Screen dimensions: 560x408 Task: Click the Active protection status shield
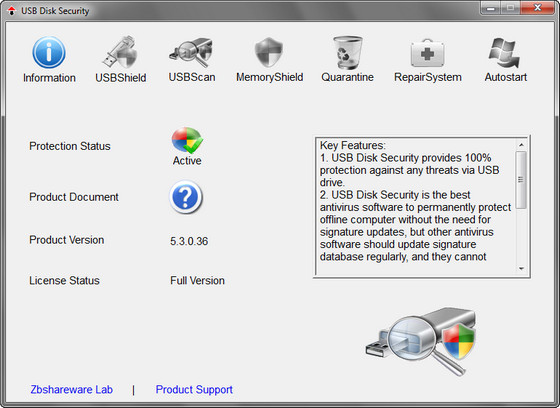pyautogui.click(x=187, y=140)
